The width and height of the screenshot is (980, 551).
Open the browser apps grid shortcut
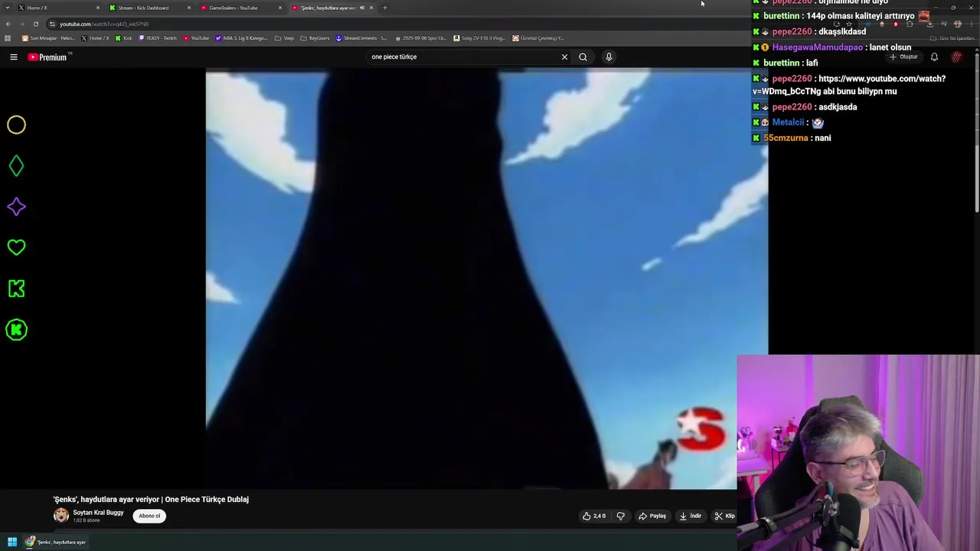[8, 38]
